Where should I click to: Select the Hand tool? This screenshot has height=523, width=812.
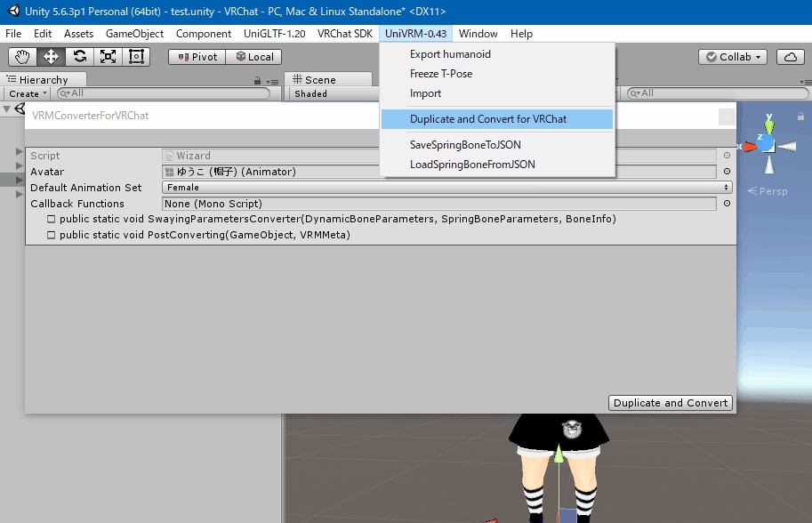22,56
